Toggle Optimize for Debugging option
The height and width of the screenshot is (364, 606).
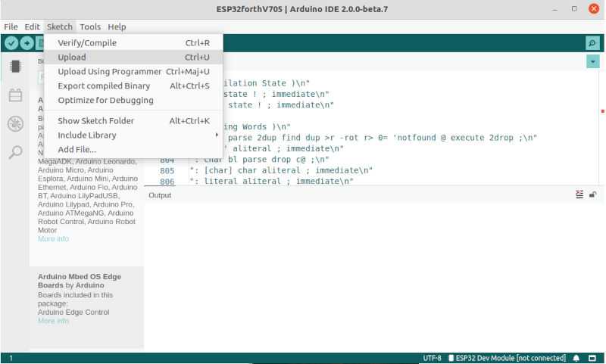click(105, 100)
